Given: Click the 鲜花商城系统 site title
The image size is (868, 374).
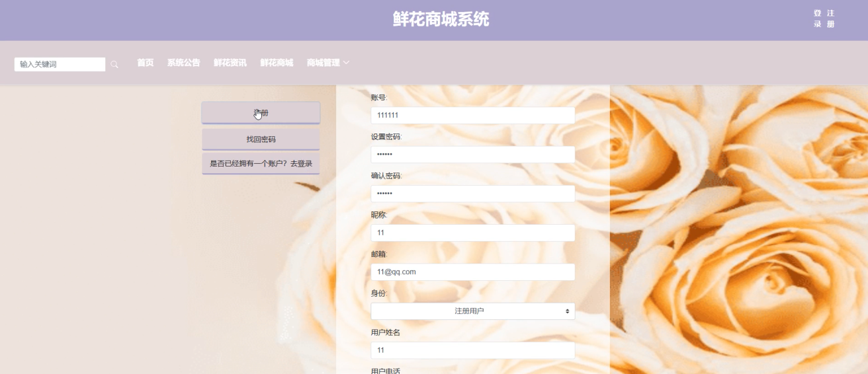Looking at the screenshot, I should pyautogui.click(x=441, y=19).
